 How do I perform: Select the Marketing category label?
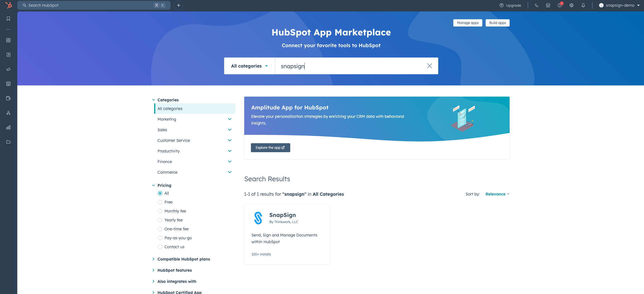pyautogui.click(x=167, y=119)
